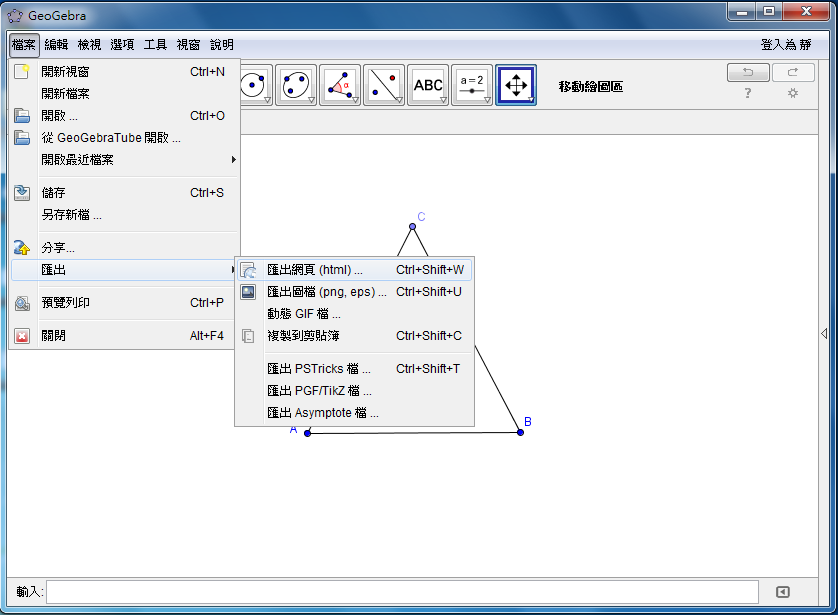
Task: Expand the 匯出 submenu arrow
Action: [232, 270]
